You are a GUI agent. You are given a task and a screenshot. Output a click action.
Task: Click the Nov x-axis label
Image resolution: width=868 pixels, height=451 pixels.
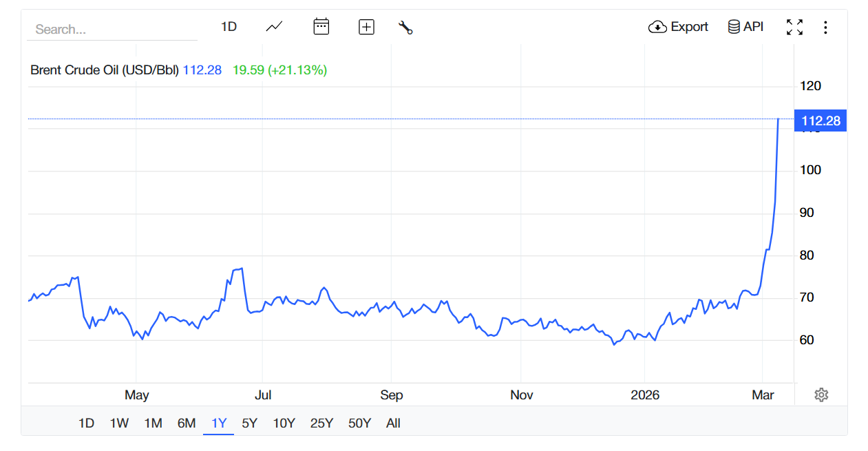pyautogui.click(x=521, y=395)
